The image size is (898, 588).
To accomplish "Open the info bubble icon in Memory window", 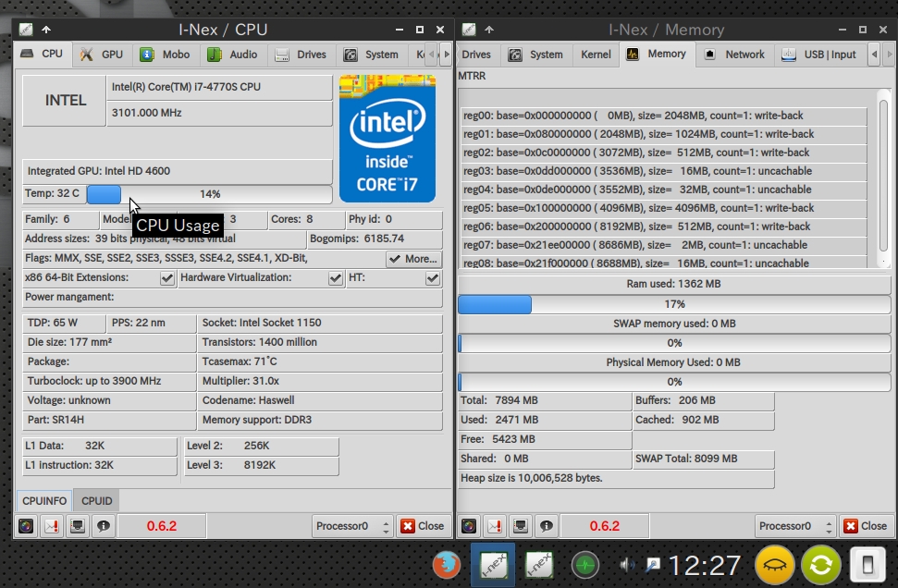I will pyautogui.click(x=547, y=526).
